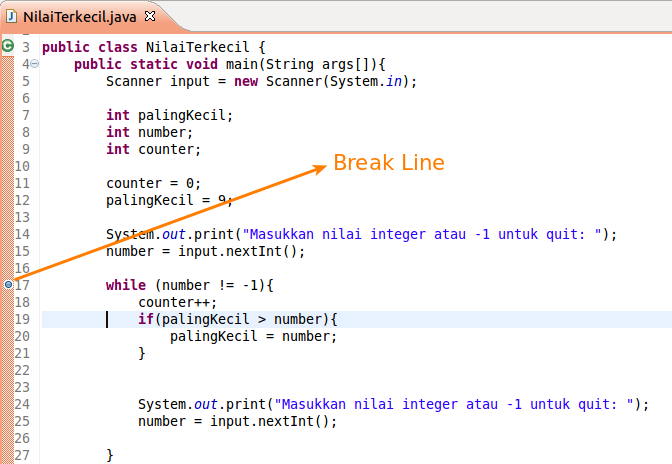Click 'number = input.nextInt();' on line 25

(x=237, y=421)
